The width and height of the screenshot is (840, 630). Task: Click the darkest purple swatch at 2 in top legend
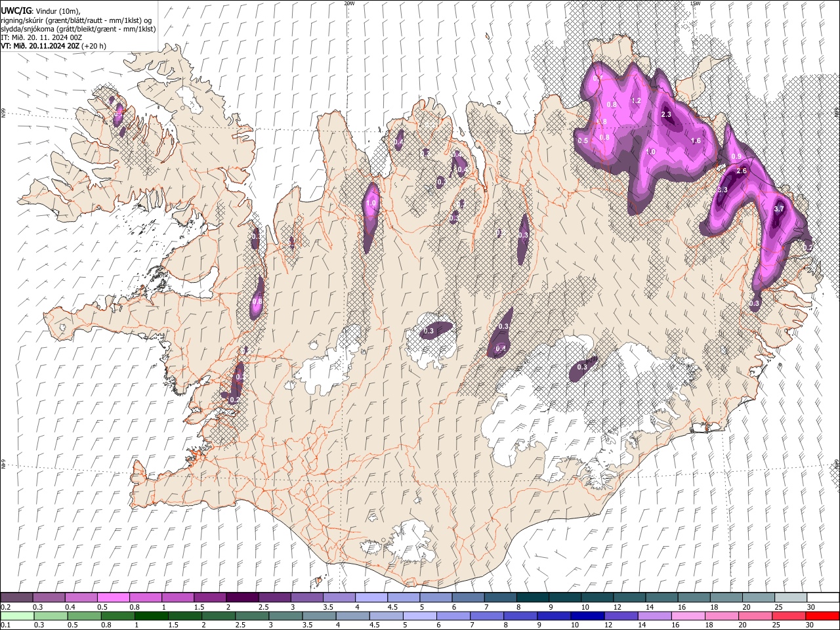coord(242,598)
